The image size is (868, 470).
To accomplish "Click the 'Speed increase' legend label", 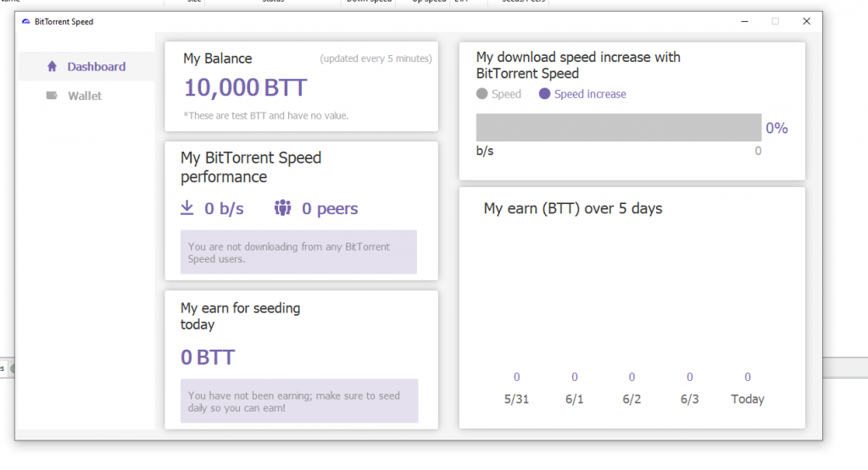I will (x=590, y=94).
